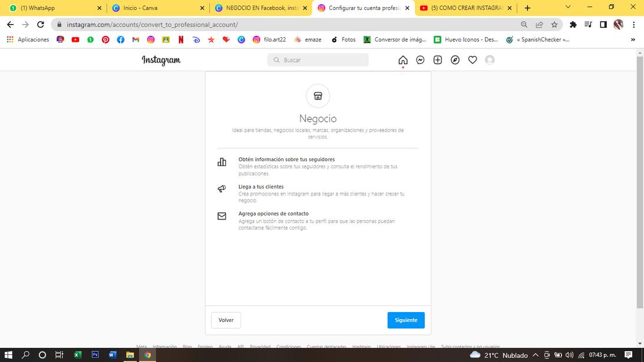Open Chrome extensions puzzle icon
Image resolution: width=644 pixels, height=362 pixels.
tap(573, 25)
